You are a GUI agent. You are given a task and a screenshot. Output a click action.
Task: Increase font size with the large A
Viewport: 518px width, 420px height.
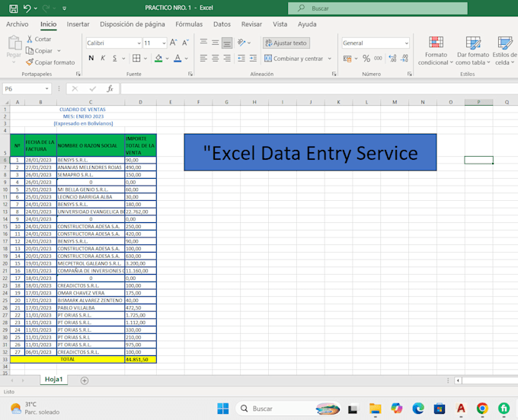pos(173,43)
